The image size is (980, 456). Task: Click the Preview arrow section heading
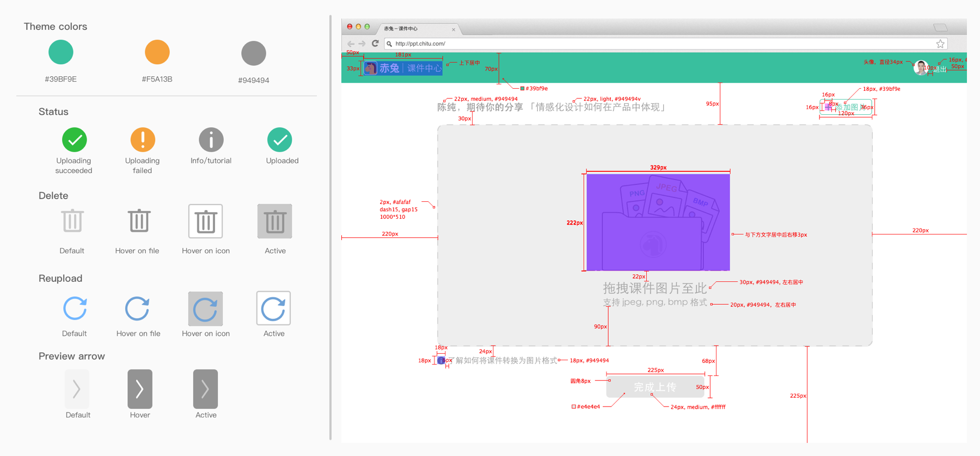pyautogui.click(x=72, y=356)
